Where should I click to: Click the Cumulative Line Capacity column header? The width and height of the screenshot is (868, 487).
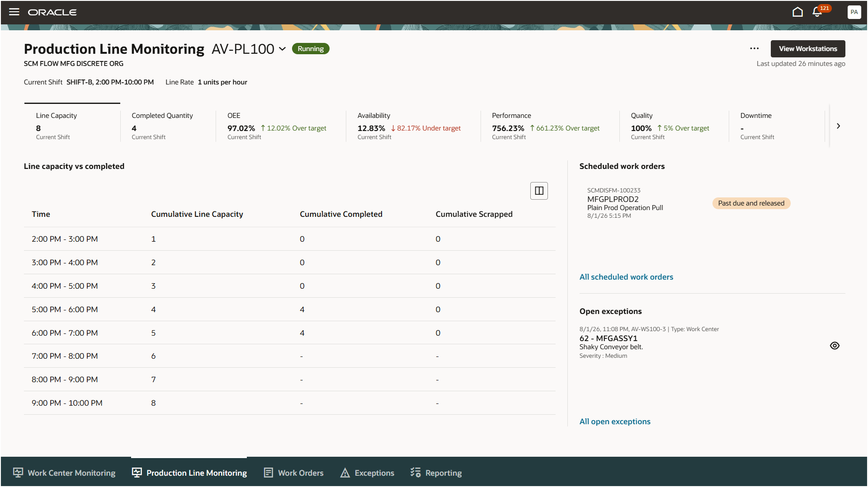[197, 214]
